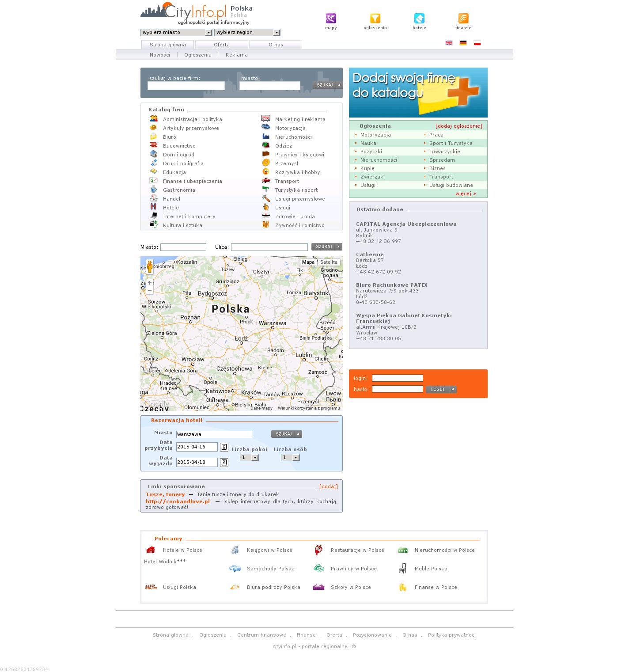The image size is (629, 672).
Task: Click the Street View pegman on map
Action: point(150,266)
